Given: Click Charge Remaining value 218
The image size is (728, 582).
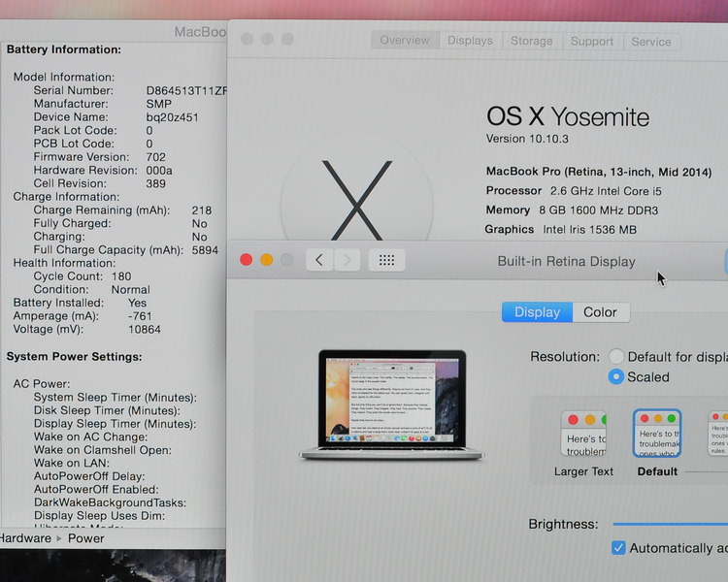Looking at the screenshot, I should coord(202,210).
